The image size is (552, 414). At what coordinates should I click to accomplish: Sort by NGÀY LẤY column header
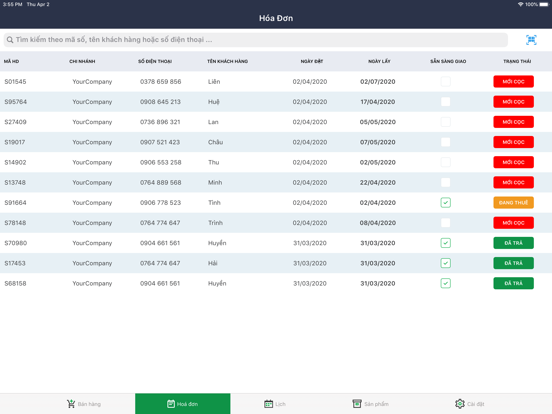[379, 61]
